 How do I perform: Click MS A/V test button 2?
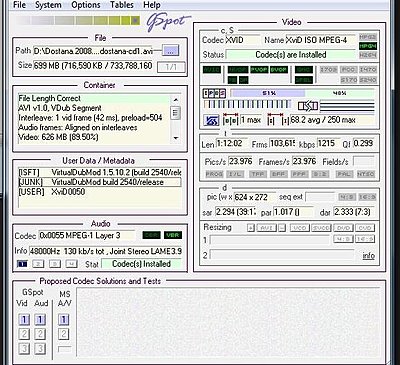pos(64,334)
